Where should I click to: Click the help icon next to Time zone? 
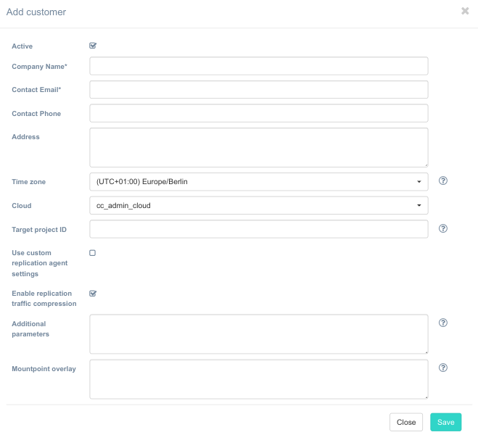(x=443, y=181)
